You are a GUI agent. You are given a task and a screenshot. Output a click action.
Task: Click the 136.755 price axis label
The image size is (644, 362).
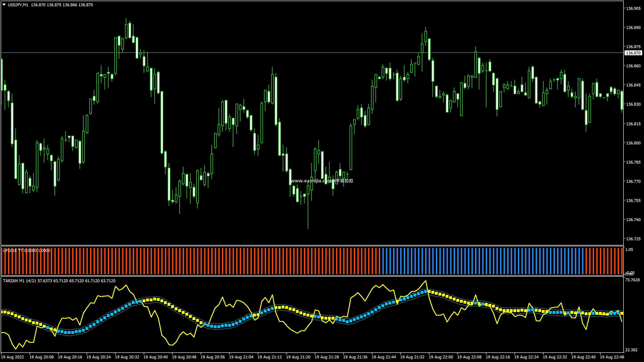633,200
